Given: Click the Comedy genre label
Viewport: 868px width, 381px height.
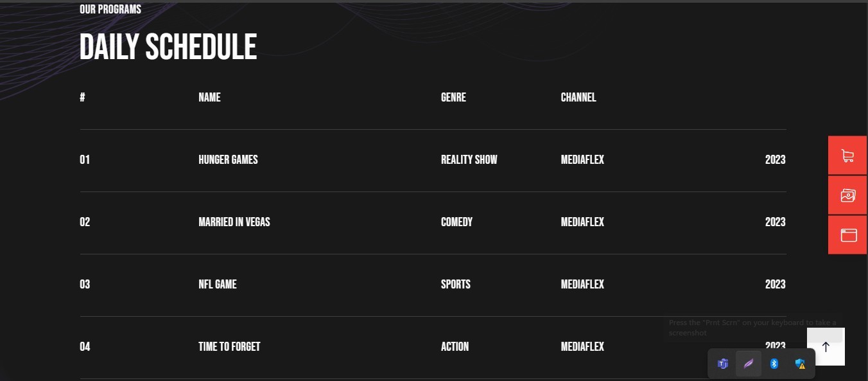Looking at the screenshot, I should tap(456, 222).
